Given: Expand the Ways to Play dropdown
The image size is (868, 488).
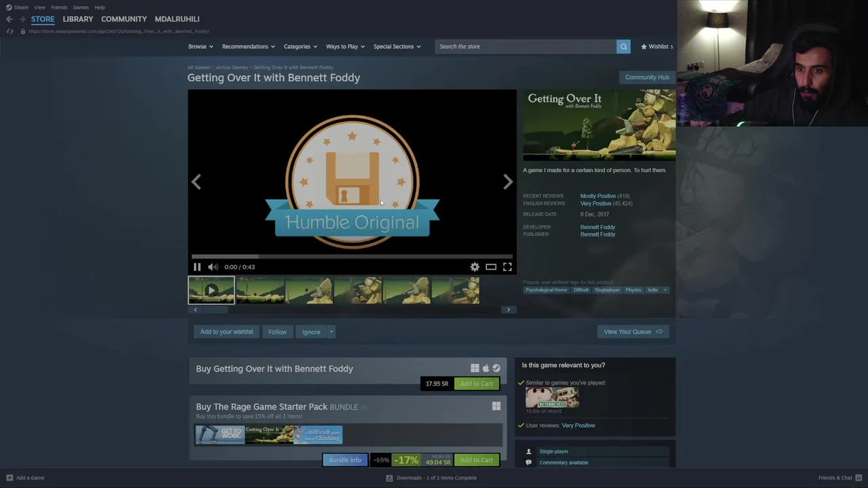Looking at the screenshot, I should tap(345, 47).
